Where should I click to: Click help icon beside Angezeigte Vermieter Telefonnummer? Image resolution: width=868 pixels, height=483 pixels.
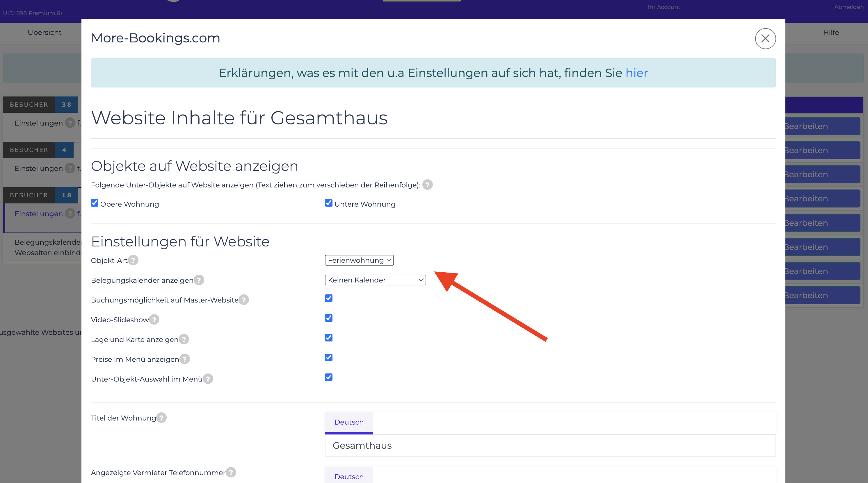(x=231, y=473)
